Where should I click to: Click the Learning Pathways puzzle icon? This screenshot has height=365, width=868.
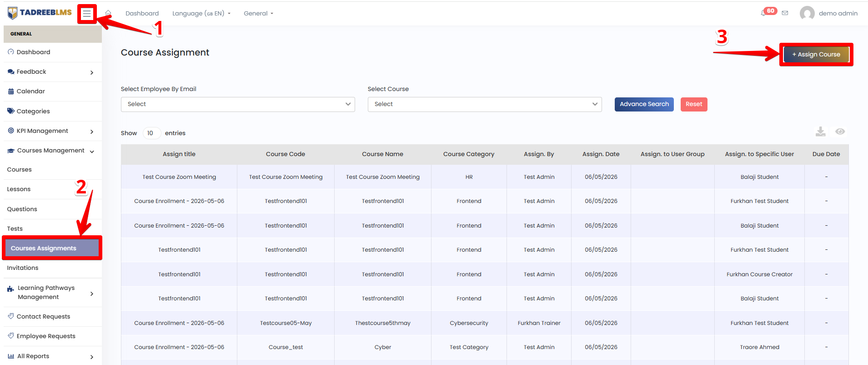click(x=10, y=289)
